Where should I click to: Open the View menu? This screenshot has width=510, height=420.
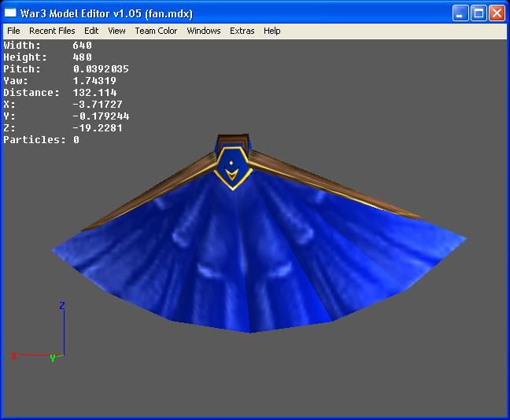116,31
